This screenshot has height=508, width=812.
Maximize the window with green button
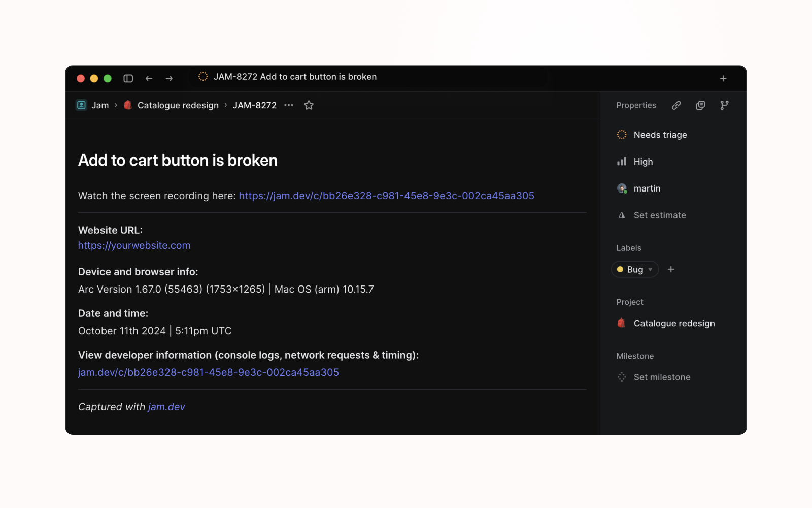[x=108, y=78]
